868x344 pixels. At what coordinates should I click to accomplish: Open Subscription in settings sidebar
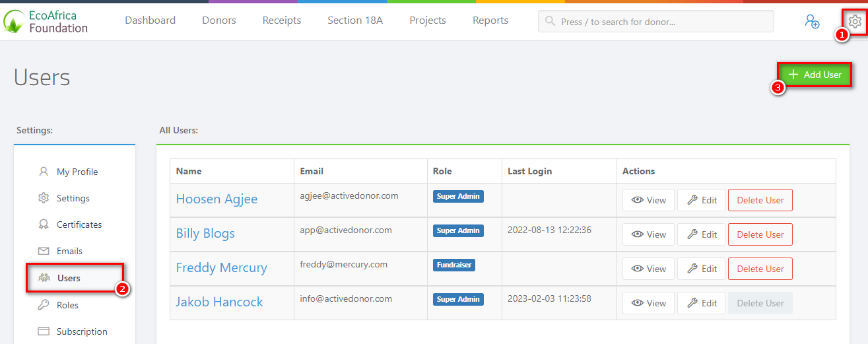coord(81,331)
